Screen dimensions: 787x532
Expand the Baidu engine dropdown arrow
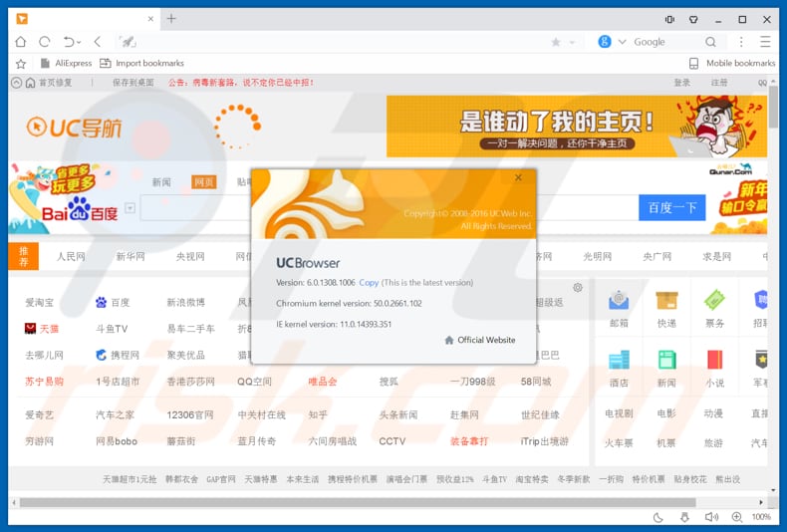130,208
